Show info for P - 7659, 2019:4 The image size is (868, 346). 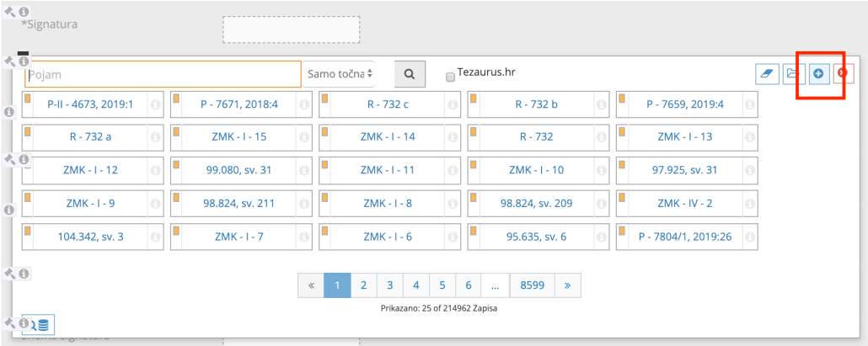point(749,104)
